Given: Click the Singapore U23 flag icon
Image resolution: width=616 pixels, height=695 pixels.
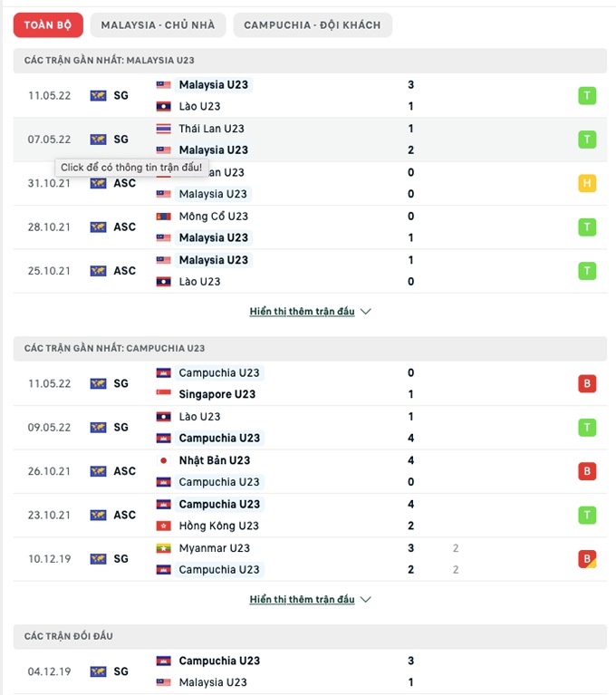Looking at the screenshot, I should point(164,394).
